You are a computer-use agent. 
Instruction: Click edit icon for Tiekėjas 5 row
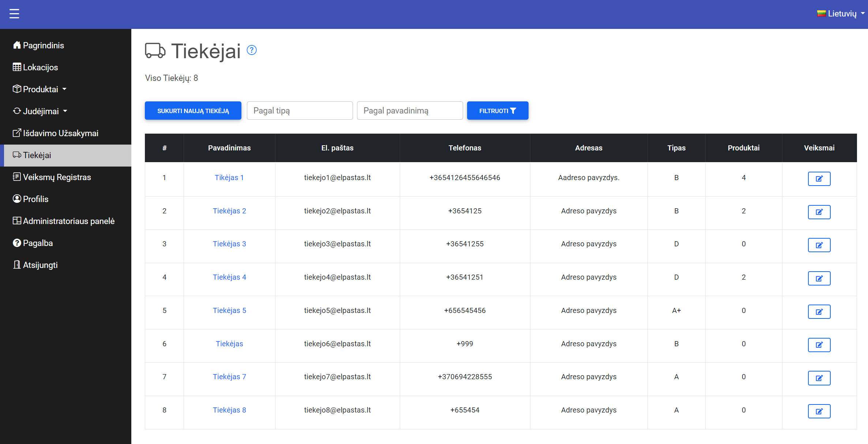click(819, 311)
